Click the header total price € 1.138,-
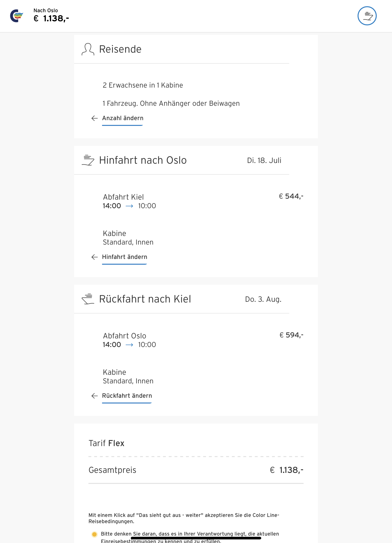Image resolution: width=392 pixels, height=543 pixels. (x=51, y=18)
